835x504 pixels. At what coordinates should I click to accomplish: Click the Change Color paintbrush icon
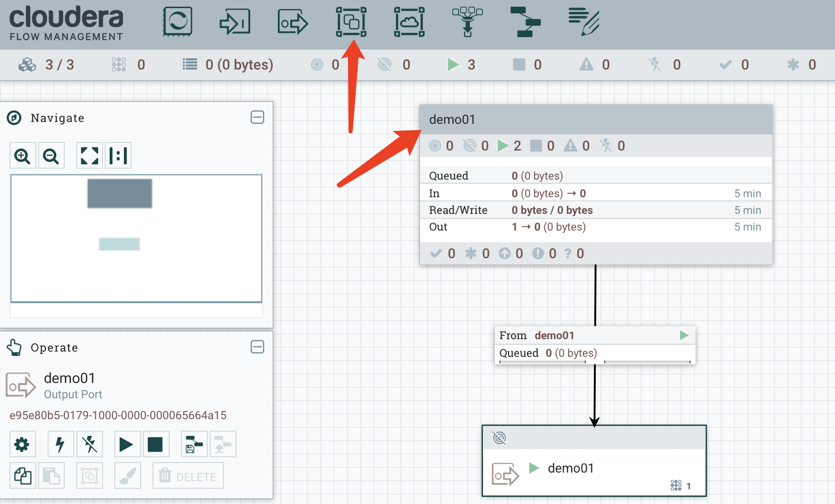pyautogui.click(x=127, y=475)
